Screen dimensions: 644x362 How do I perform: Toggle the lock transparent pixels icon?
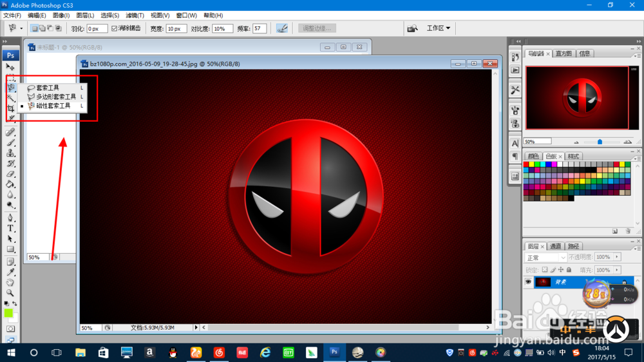pos(545,270)
